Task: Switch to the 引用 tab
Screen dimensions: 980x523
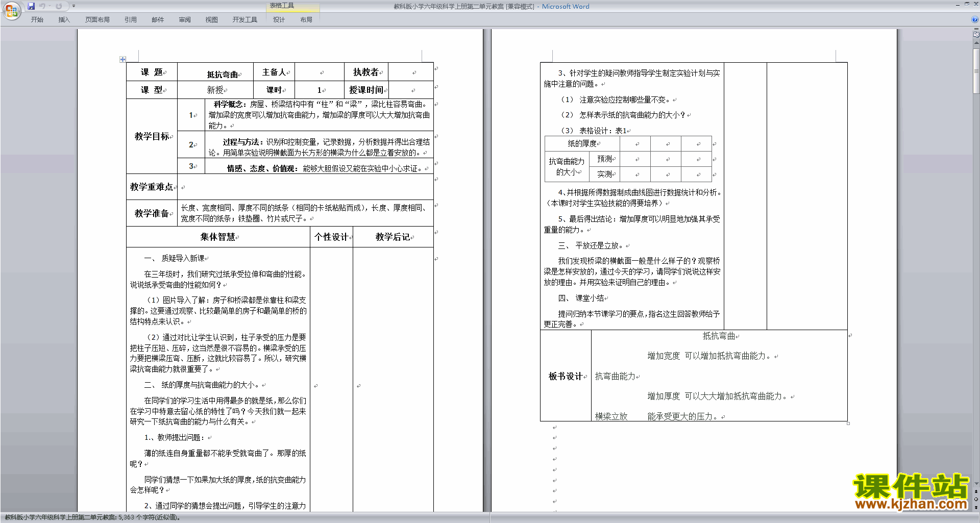Action: pos(131,20)
